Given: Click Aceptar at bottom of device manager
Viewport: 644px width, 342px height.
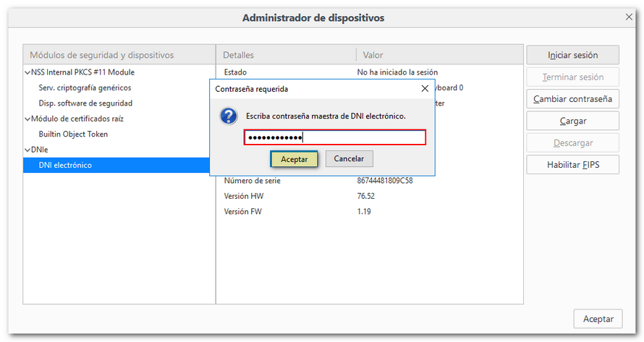Looking at the screenshot, I should pos(598,318).
